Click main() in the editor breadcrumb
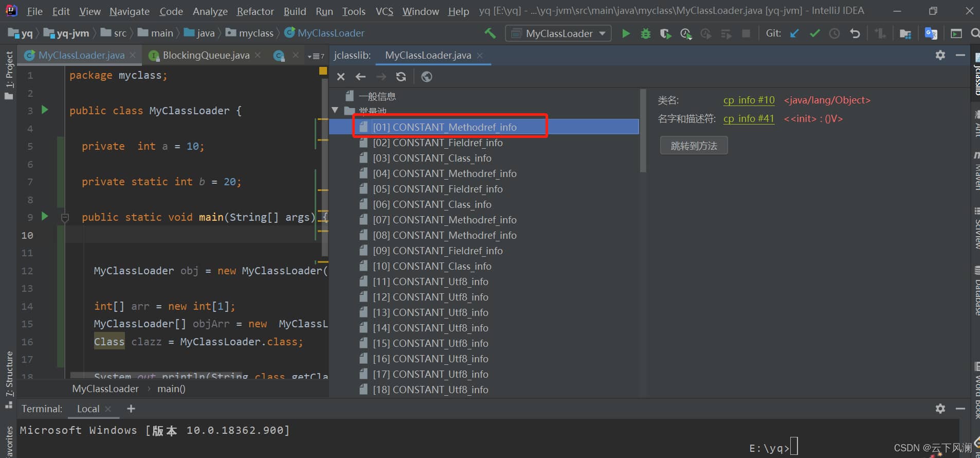This screenshot has height=458, width=980. (x=171, y=389)
